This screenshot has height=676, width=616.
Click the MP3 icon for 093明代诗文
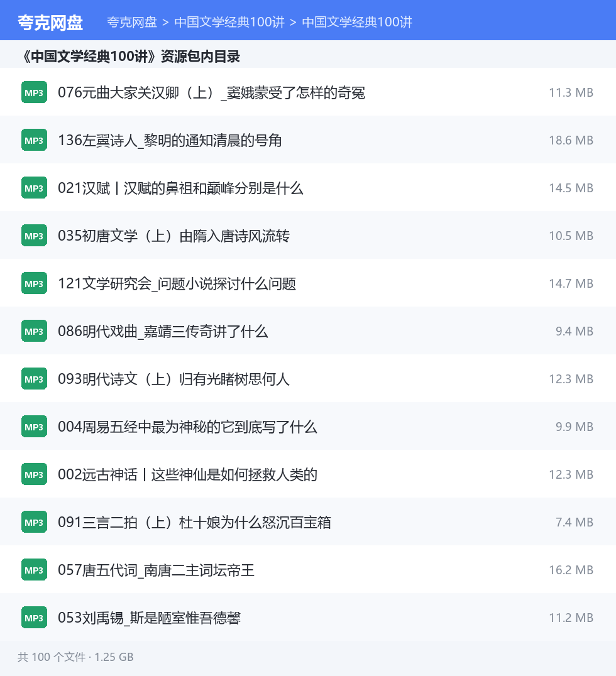point(34,379)
